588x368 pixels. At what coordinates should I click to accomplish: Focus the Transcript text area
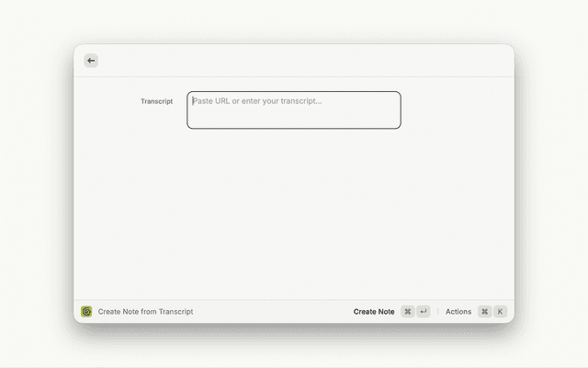click(x=294, y=109)
